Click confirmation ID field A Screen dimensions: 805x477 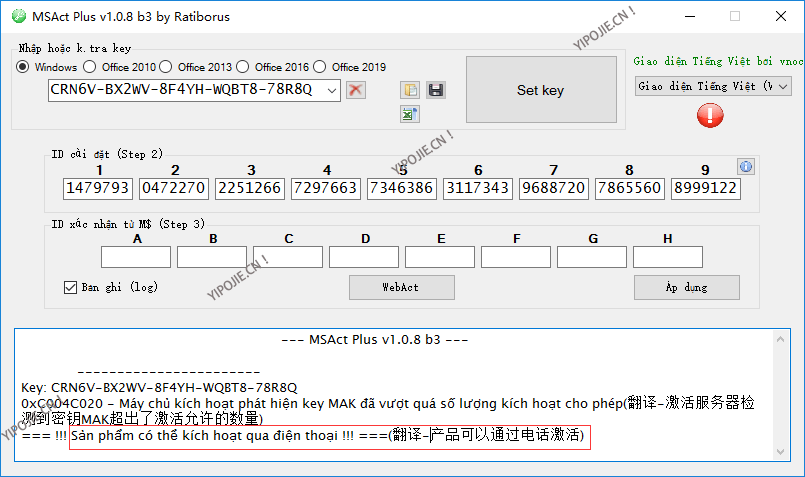click(x=136, y=257)
